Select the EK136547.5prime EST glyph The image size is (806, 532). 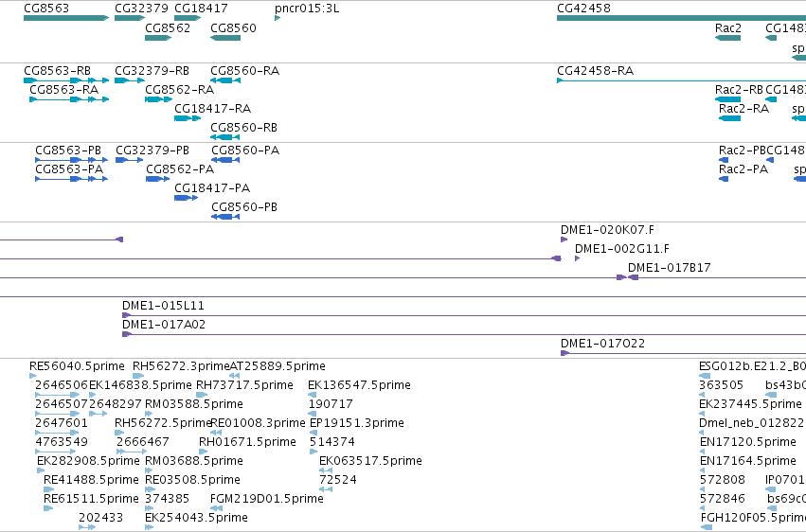(312, 395)
